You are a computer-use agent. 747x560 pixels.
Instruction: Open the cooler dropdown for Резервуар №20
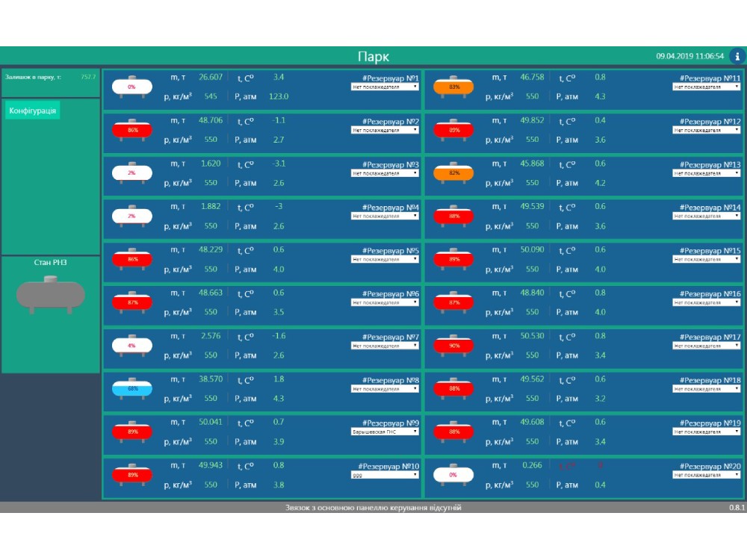point(706,475)
